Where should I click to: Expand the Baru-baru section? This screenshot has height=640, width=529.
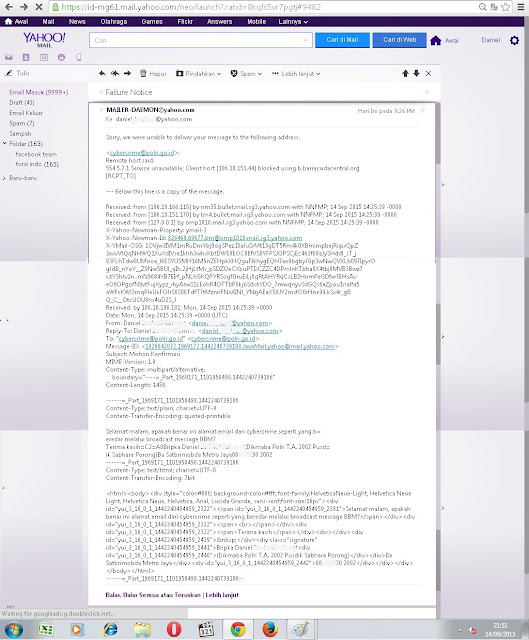tap(4, 178)
